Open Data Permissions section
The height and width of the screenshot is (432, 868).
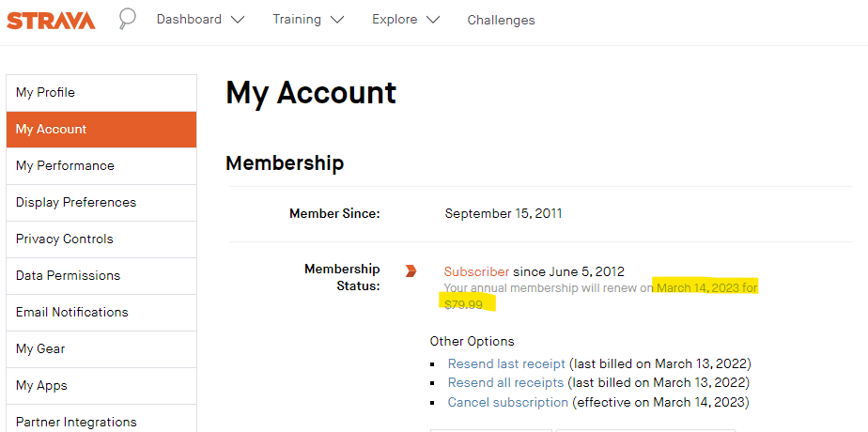pyautogui.click(x=101, y=275)
